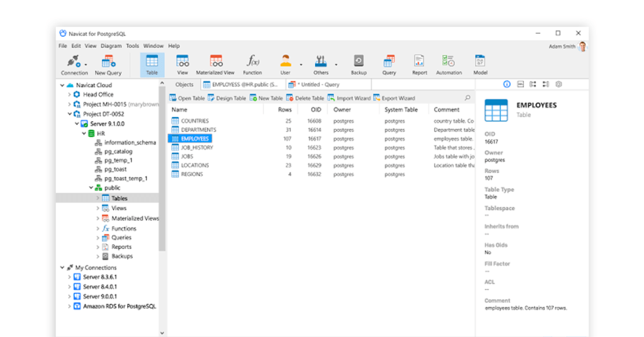This screenshot has height=337, width=644.
Task: Select the Table toolbar icon
Action: click(x=152, y=65)
